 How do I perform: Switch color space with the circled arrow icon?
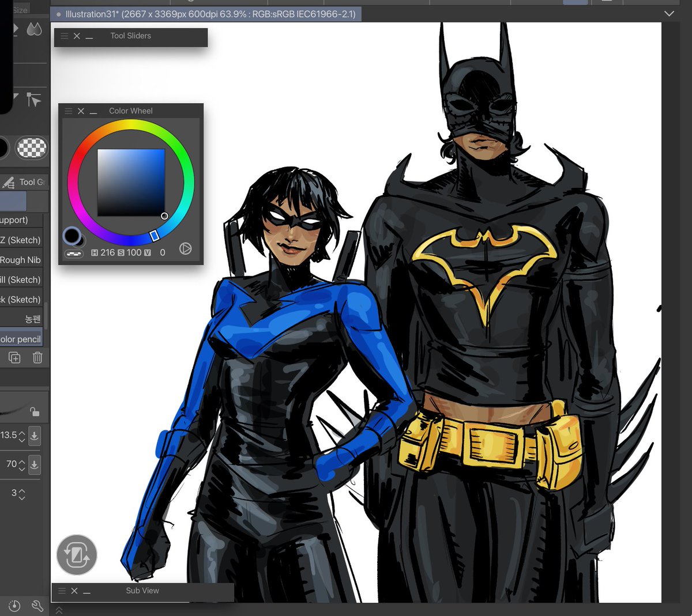coord(185,248)
